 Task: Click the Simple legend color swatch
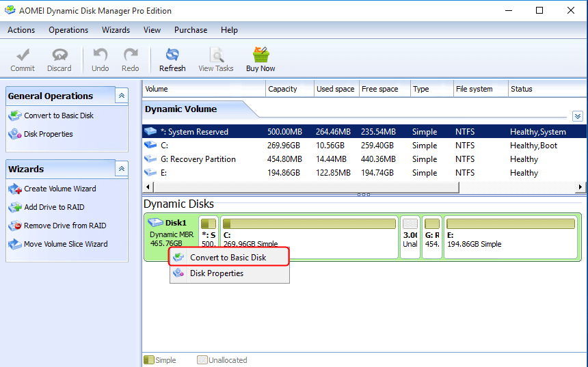[149, 360]
